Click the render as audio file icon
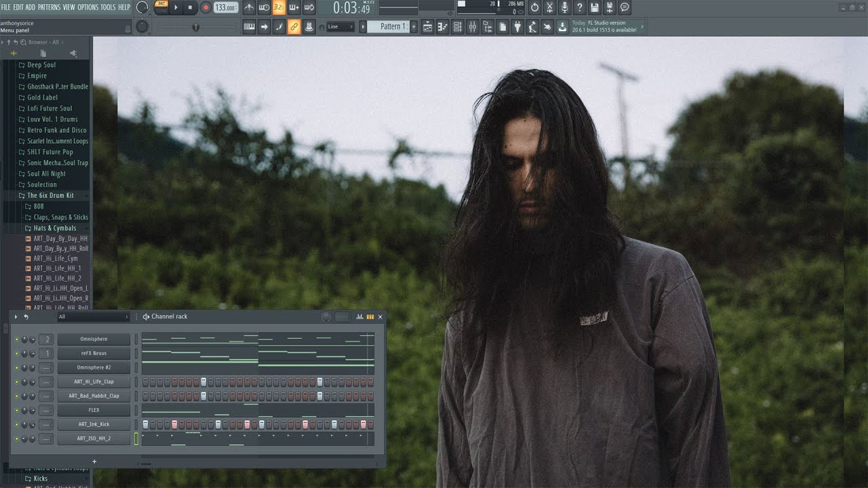This screenshot has width=868, height=488. coord(610,7)
